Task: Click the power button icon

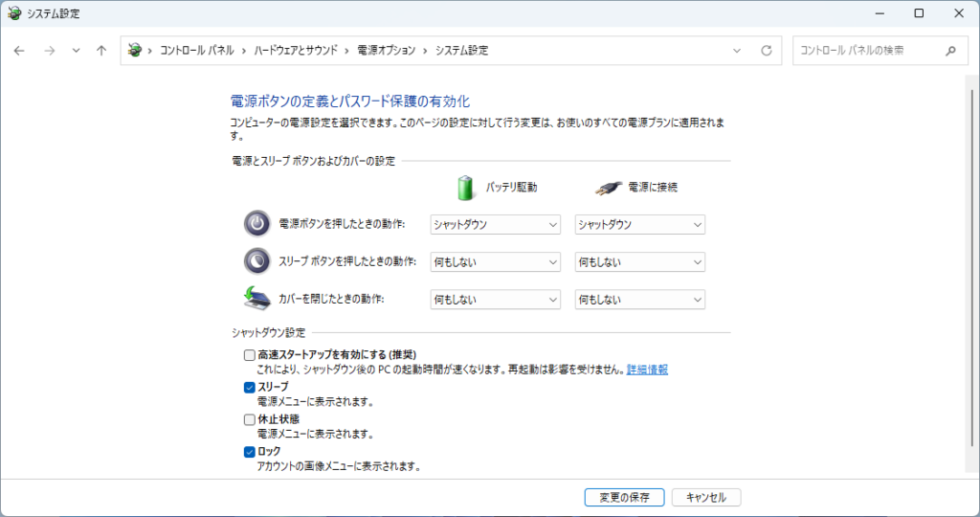Action: (x=256, y=224)
